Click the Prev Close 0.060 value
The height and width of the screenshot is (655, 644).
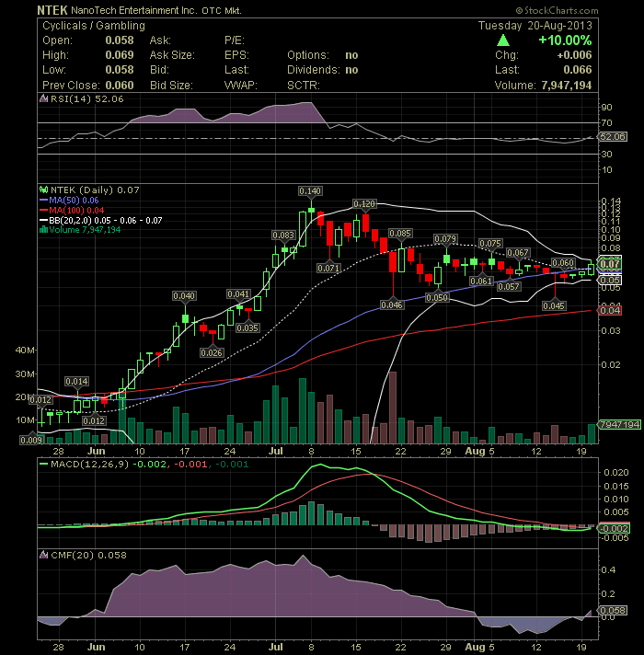(x=120, y=86)
